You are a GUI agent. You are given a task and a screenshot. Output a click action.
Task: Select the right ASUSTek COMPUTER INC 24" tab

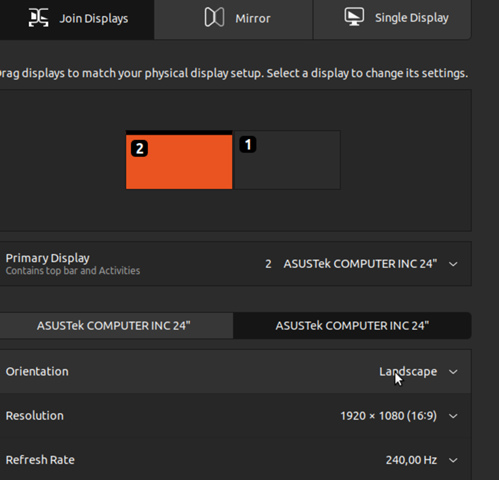[352, 326]
